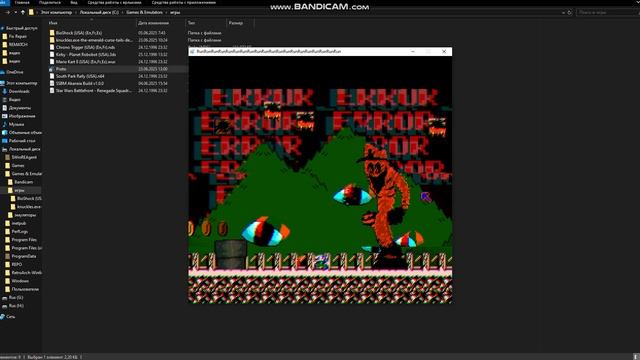This screenshot has width=640, height=360.
Task: Open the address bar history dropdown
Action: coord(563,13)
